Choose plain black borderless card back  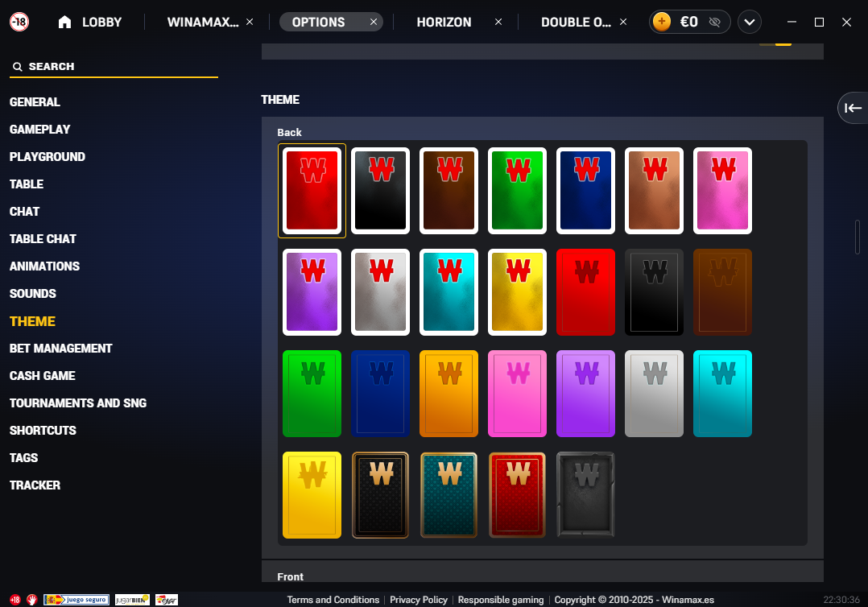click(655, 292)
